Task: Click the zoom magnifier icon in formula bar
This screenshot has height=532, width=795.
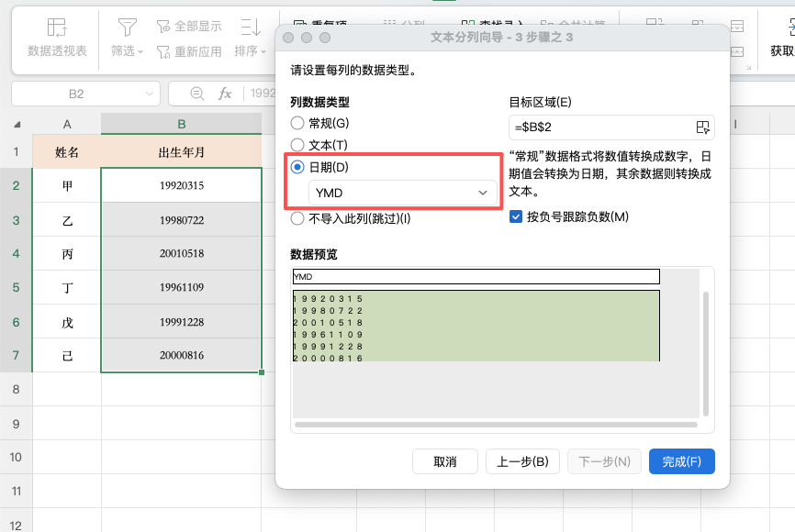Action: [x=196, y=94]
